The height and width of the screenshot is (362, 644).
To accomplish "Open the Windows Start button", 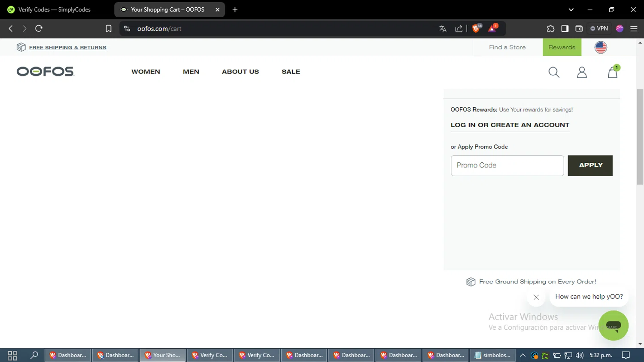I will (12, 355).
